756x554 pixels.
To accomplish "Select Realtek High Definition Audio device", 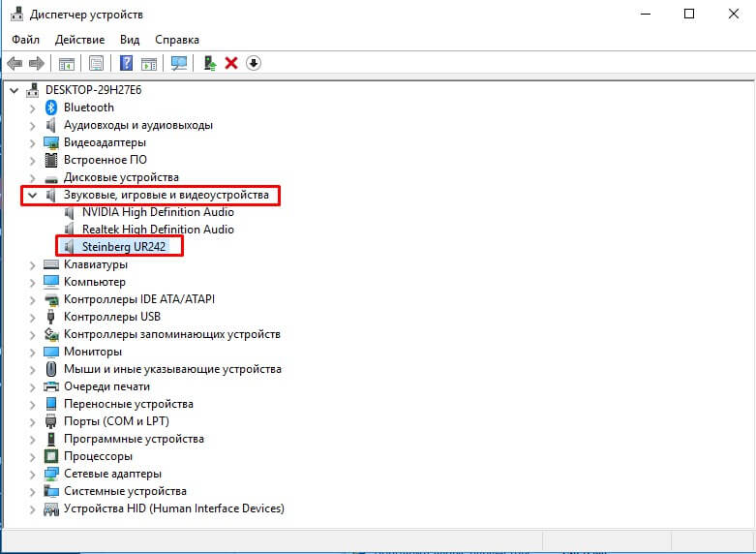I will (x=158, y=230).
